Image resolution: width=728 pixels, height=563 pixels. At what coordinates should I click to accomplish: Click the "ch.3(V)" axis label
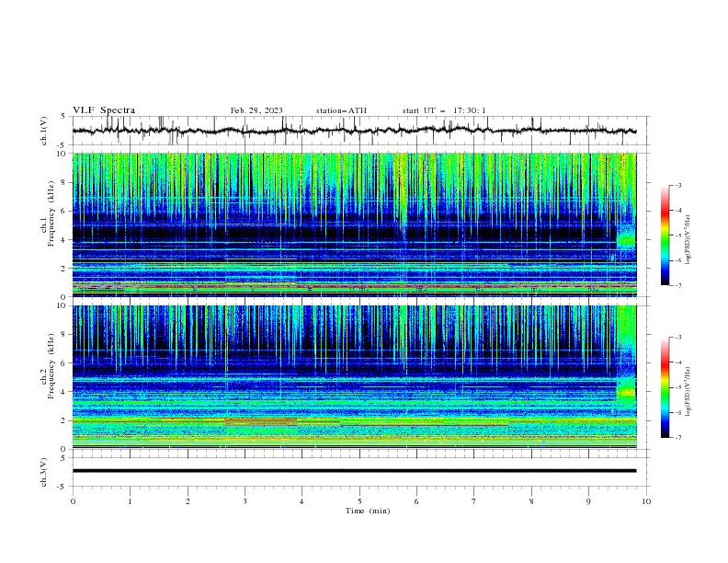(44, 472)
